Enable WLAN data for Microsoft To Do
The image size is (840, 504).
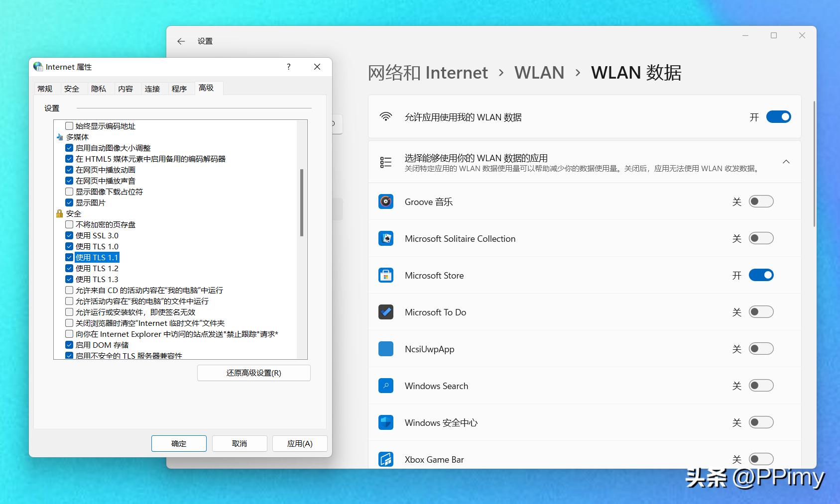(x=761, y=312)
